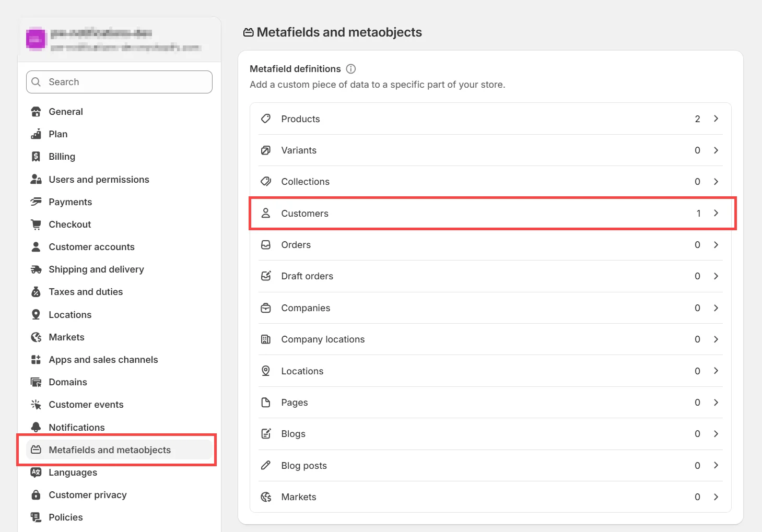Open Shipping and delivery settings
Image resolution: width=762 pixels, height=532 pixels.
[x=96, y=269]
